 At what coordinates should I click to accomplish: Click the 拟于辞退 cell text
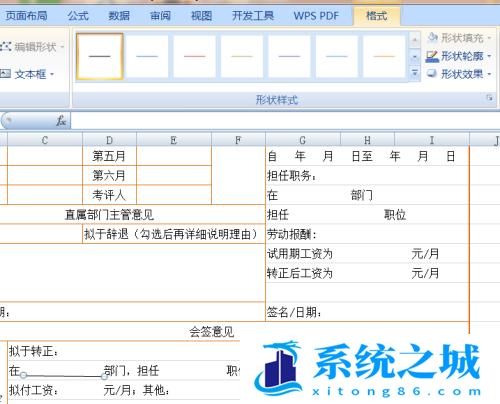[x=171, y=234]
